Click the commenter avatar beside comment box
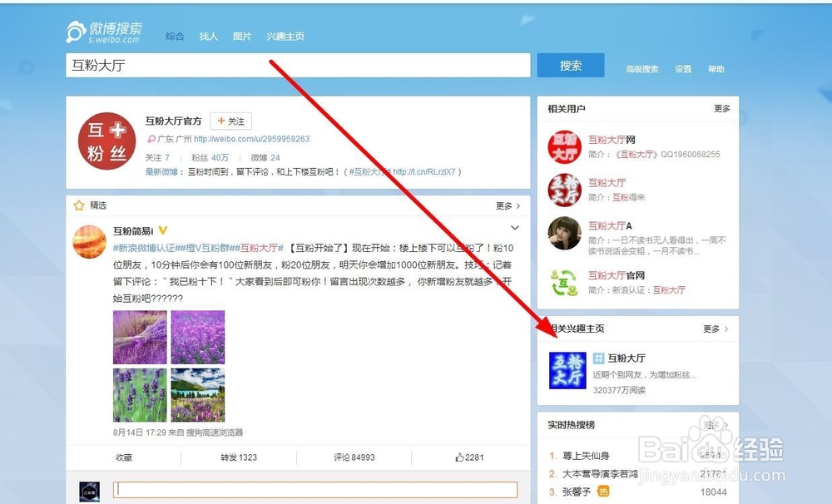This screenshot has height=504, width=832. tap(89, 492)
